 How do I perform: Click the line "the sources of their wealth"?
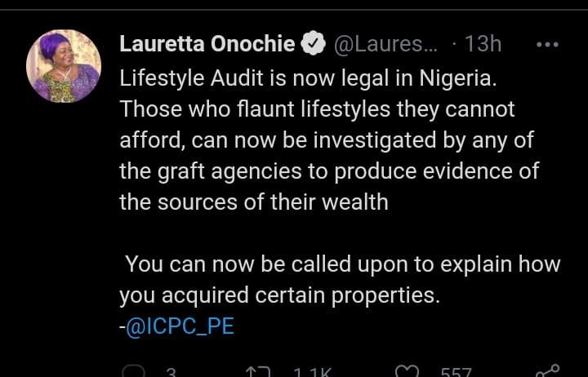pyautogui.click(x=253, y=202)
